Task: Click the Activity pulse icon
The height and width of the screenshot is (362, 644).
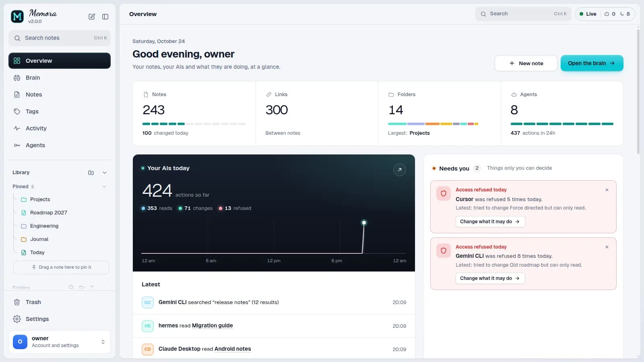Action: point(17,128)
